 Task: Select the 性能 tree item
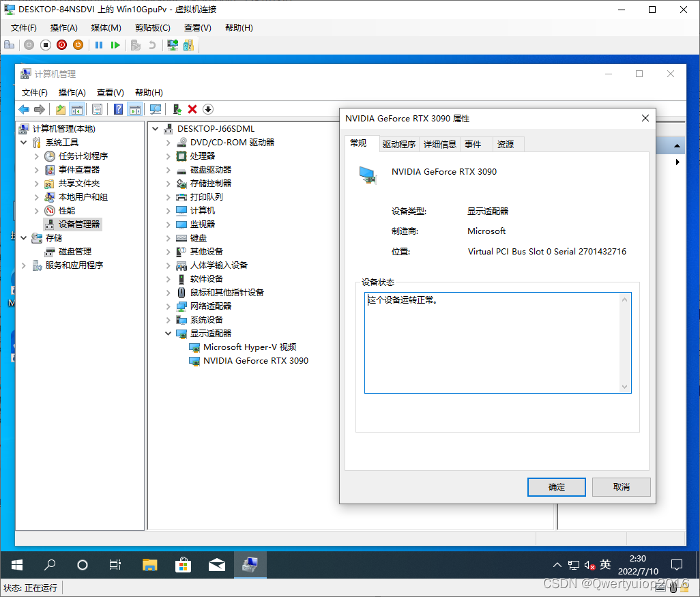[x=60, y=211]
